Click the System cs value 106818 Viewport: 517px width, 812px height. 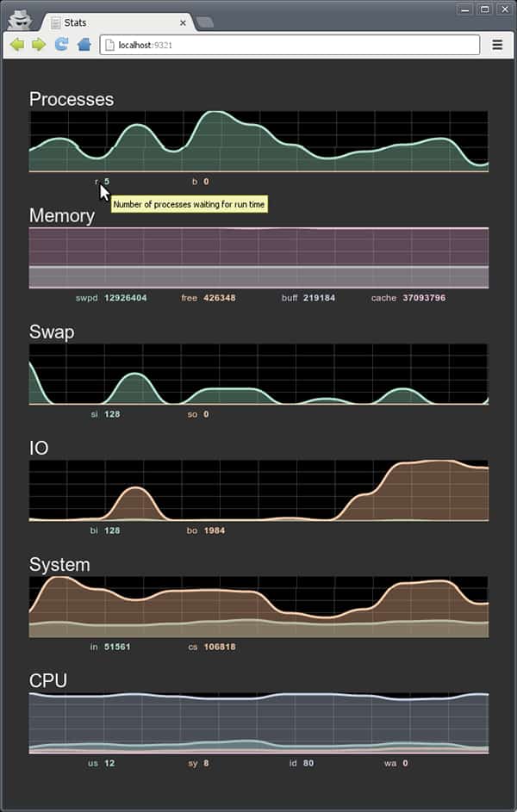pyautogui.click(x=220, y=647)
